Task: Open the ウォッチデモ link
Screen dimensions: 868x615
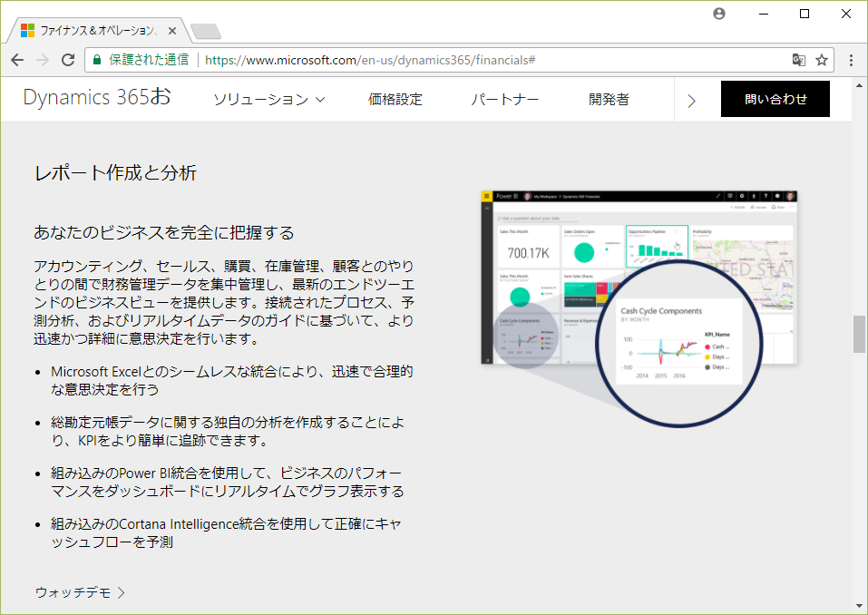Action: (x=80, y=592)
